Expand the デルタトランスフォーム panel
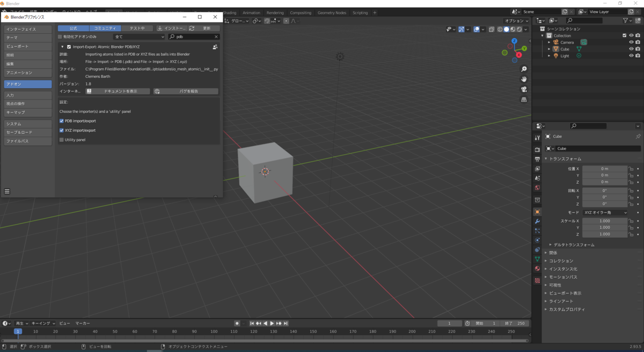Screen dimensions: 644x352 point(574,245)
